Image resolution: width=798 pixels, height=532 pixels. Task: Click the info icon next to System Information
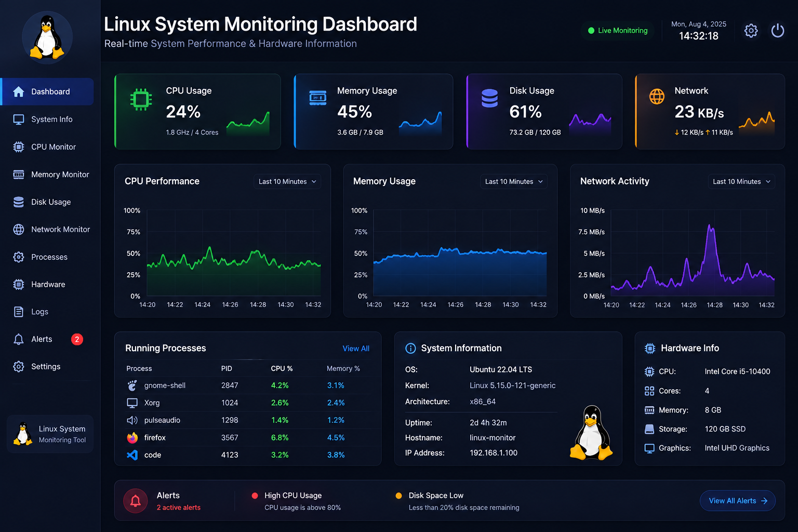coord(410,348)
